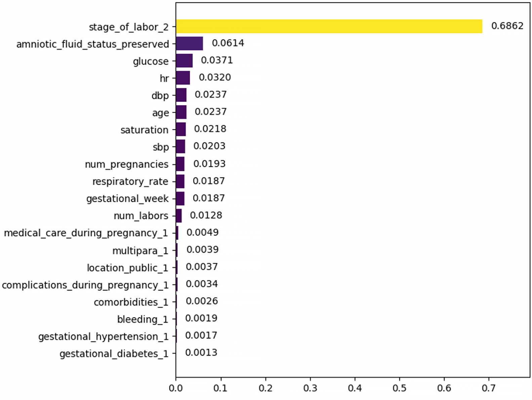Select the 0.0 x-axis tick label
532x400 pixels.
tap(175, 389)
